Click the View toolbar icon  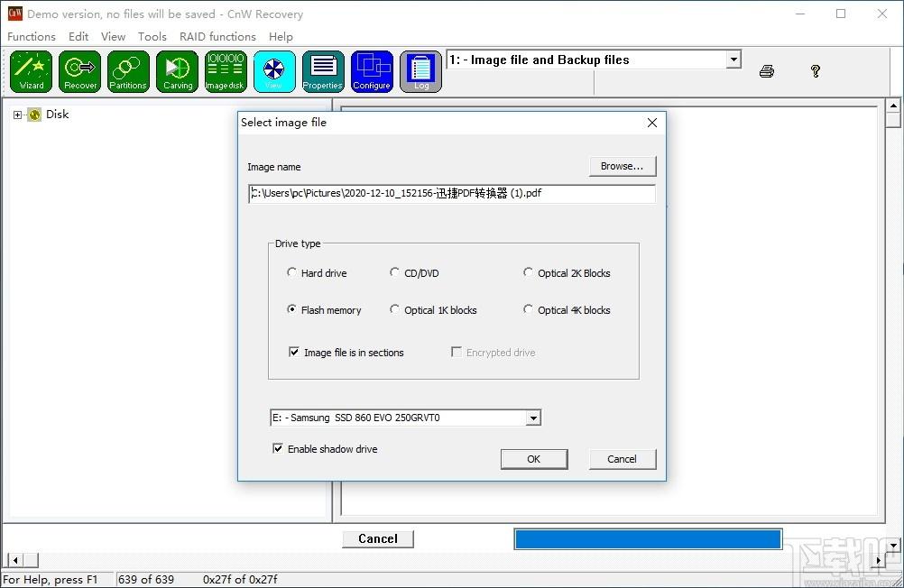click(274, 71)
